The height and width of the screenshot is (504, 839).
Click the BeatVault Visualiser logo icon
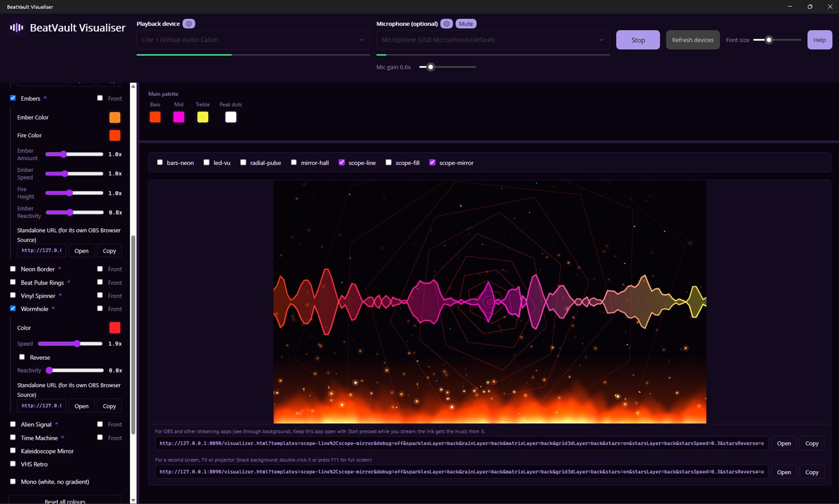16,27
